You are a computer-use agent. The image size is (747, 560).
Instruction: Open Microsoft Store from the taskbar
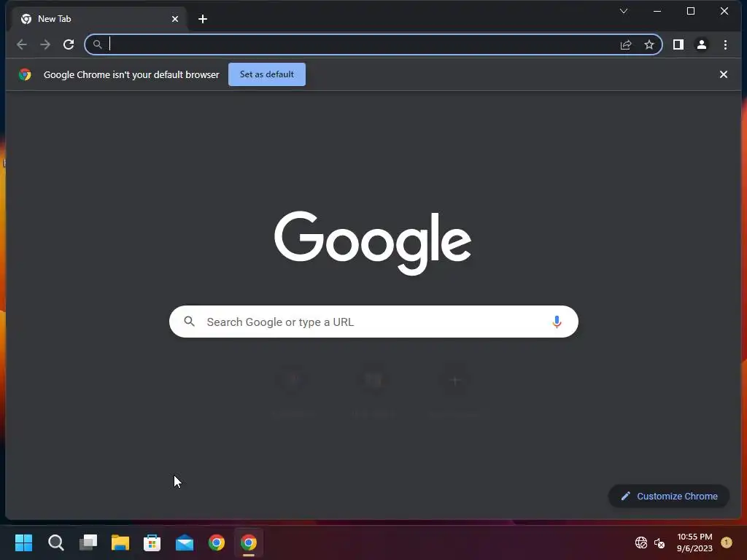[152, 542]
